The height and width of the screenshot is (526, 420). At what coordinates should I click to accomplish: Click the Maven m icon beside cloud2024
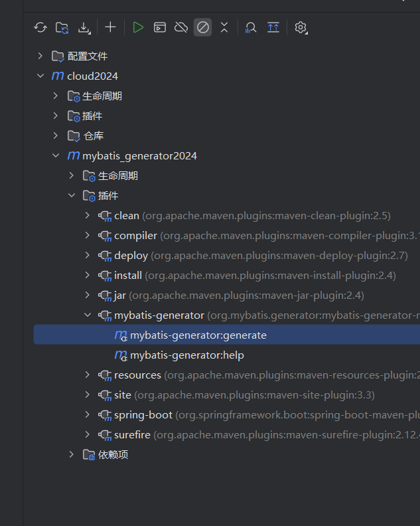click(x=58, y=76)
